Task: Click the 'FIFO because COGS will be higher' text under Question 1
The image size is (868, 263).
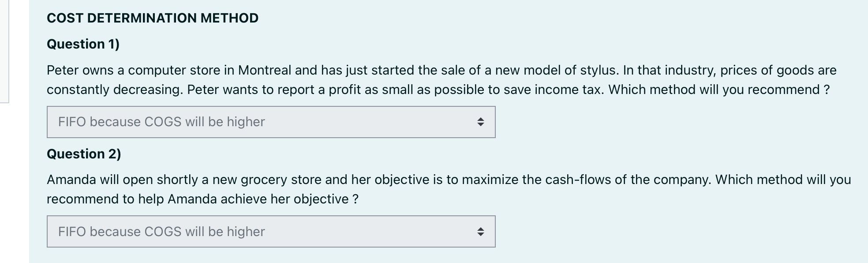Action: pyautogui.click(x=161, y=122)
